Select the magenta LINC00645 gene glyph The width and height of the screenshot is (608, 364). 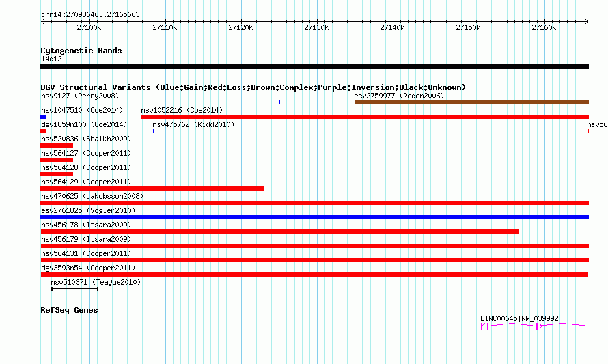(x=535, y=326)
